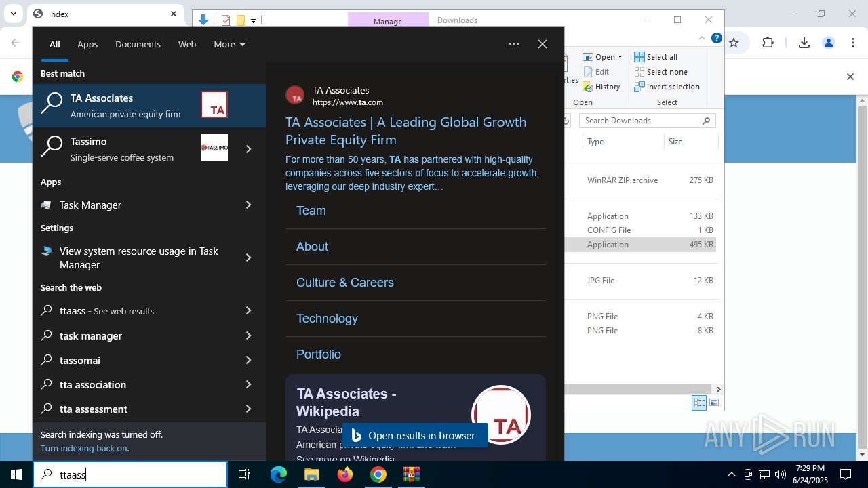
Task: Open WinRAR taskbar icon
Action: pos(412,474)
